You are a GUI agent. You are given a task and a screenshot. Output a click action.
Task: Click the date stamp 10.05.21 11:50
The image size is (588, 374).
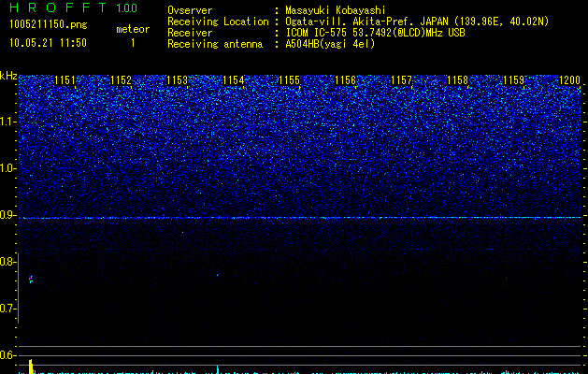[48, 43]
